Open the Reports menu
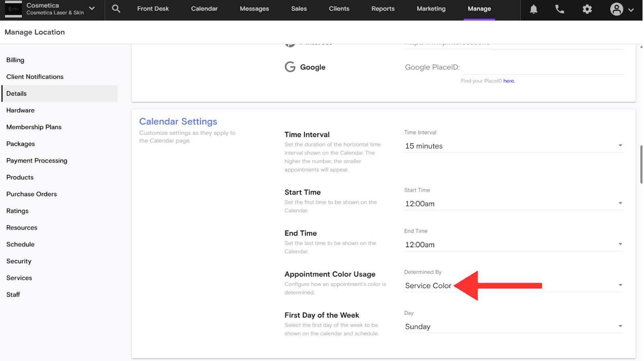This screenshot has height=361, width=644. tap(383, 9)
